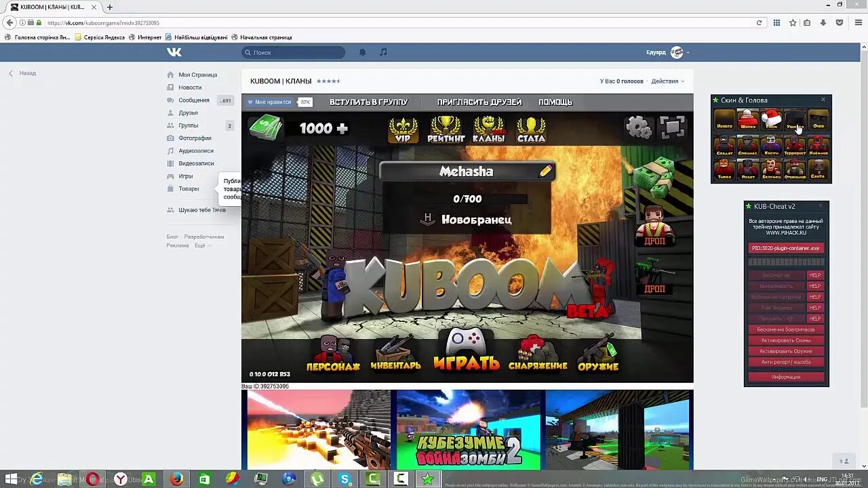Click the cash stack money icon
Viewport: 868px width, 488px height.
264,128
